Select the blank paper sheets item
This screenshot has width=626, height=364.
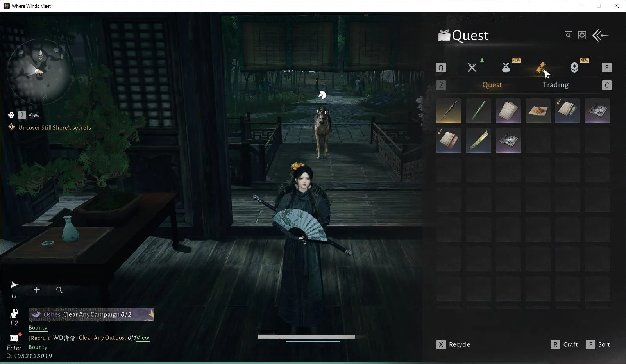pos(508,111)
